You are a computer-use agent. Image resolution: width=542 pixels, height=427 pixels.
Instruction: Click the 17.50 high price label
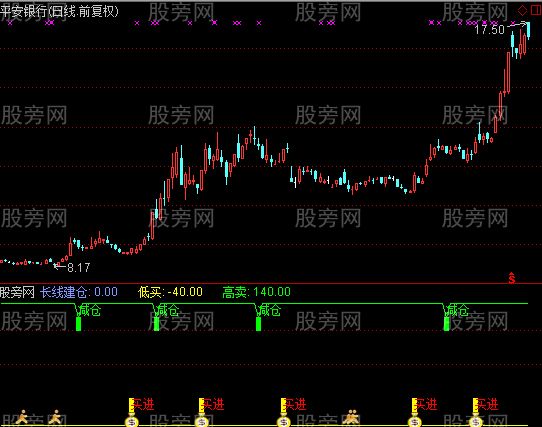tap(489, 29)
